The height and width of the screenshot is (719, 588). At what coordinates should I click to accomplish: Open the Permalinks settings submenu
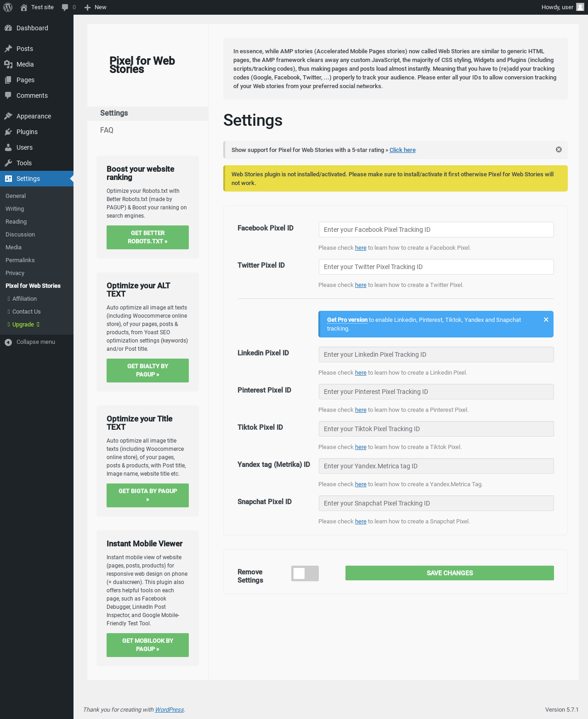[20, 260]
